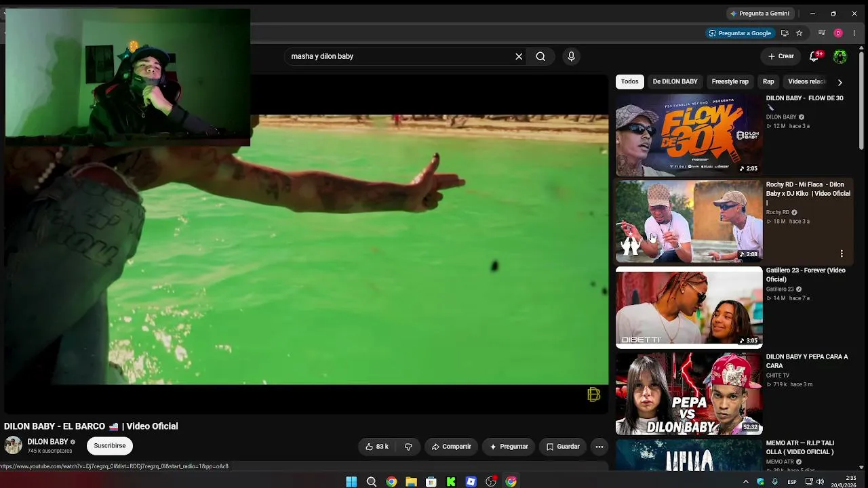The height and width of the screenshot is (488, 868).
Task: Click the channel watermark logo on the video
Action: coord(594,394)
